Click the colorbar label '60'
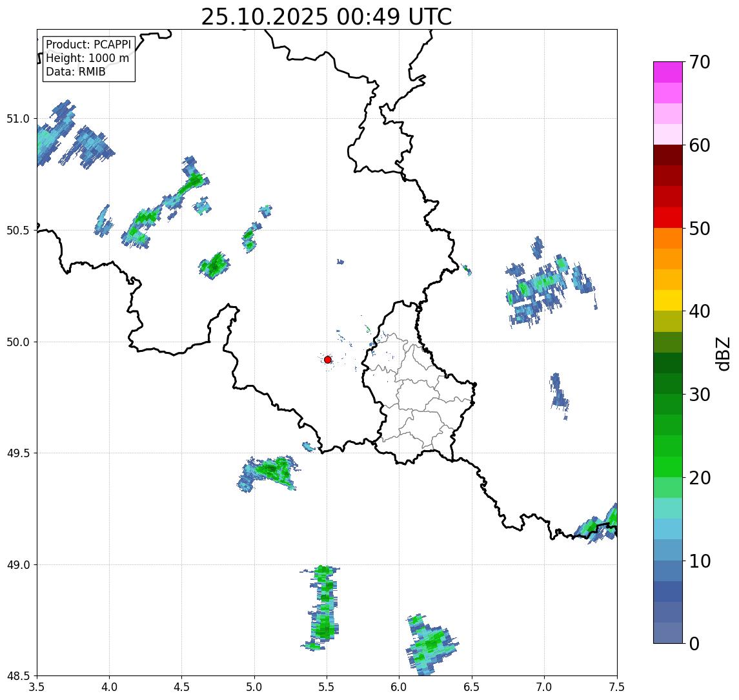 pos(699,145)
